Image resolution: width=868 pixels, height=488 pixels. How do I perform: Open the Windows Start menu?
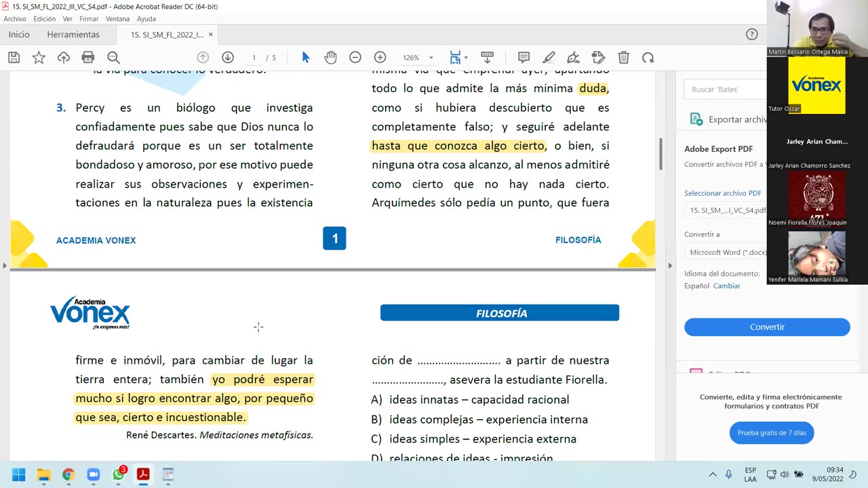click(18, 474)
